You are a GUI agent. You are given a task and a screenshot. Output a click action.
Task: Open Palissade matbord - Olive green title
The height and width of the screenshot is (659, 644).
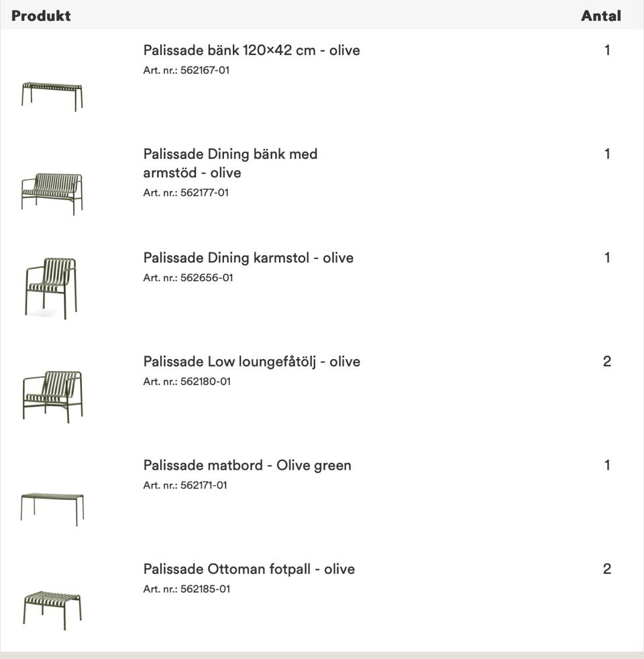coord(247,465)
